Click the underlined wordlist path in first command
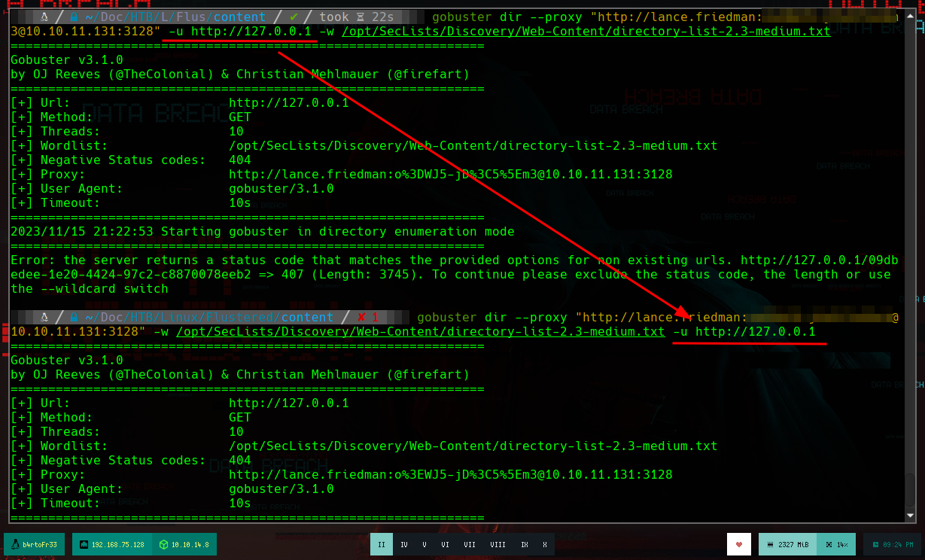Screen dimensions: 925x560 coord(586,32)
